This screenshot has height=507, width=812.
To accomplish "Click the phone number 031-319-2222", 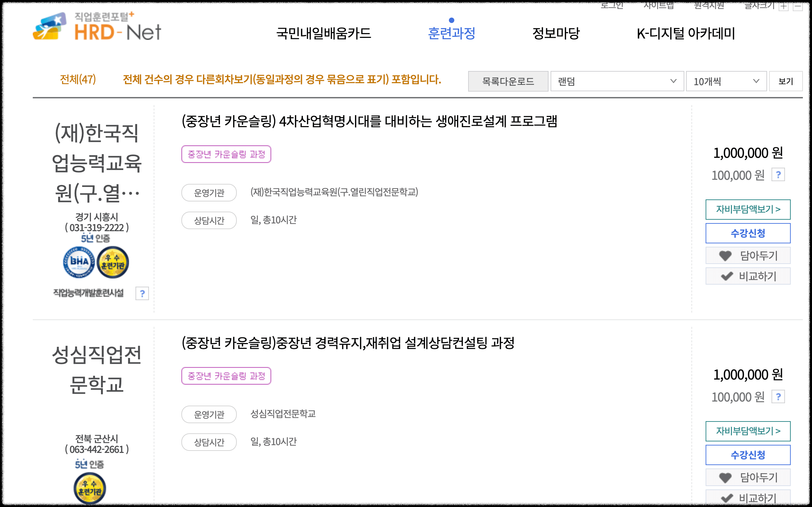I will point(97,227).
